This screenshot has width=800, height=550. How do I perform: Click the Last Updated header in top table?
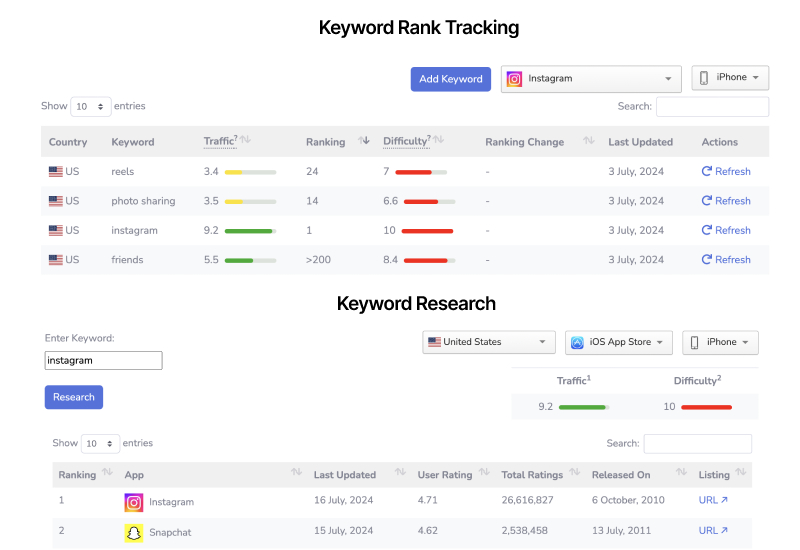pos(640,142)
